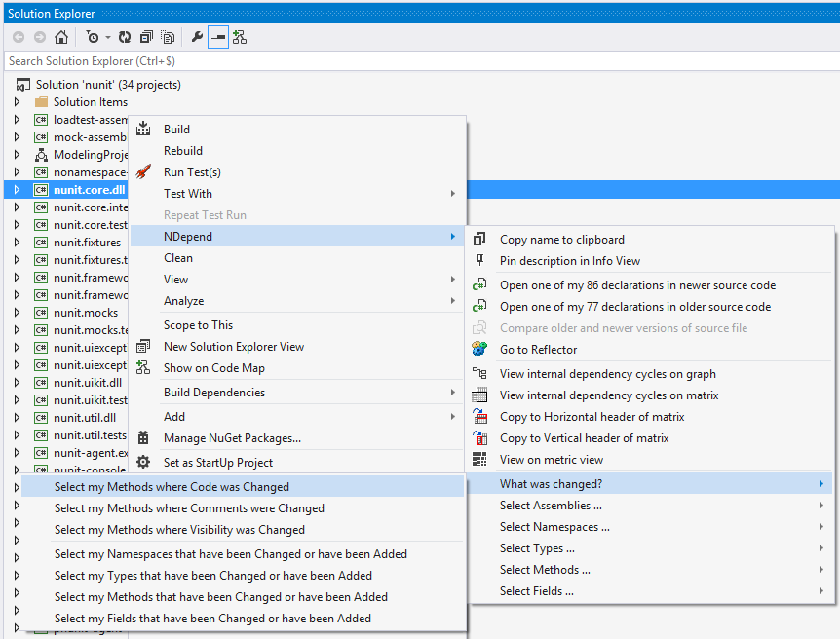
Task: Click the Refresh icon on the toolbar
Action: pyautogui.click(x=125, y=36)
